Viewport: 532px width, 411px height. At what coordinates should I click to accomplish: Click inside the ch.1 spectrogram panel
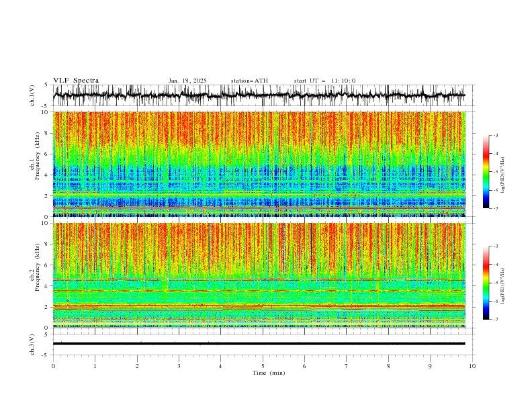[x=259, y=164]
